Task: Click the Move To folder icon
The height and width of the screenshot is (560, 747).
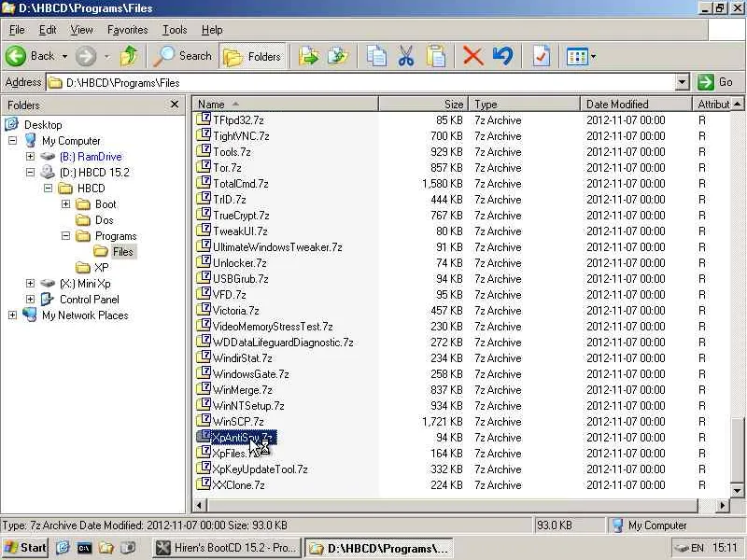Action: coord(309,56)
